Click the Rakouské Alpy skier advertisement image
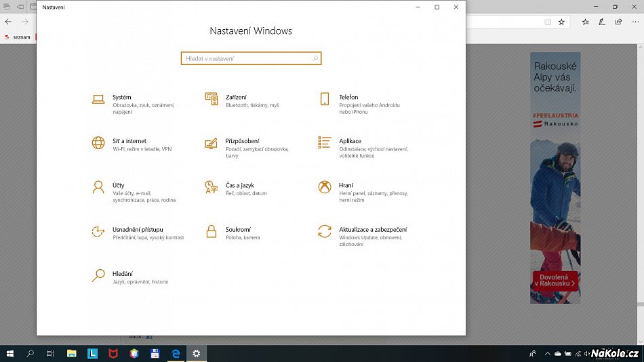The height and width of the screenshot is (362, 644). [x=555, y=178]
